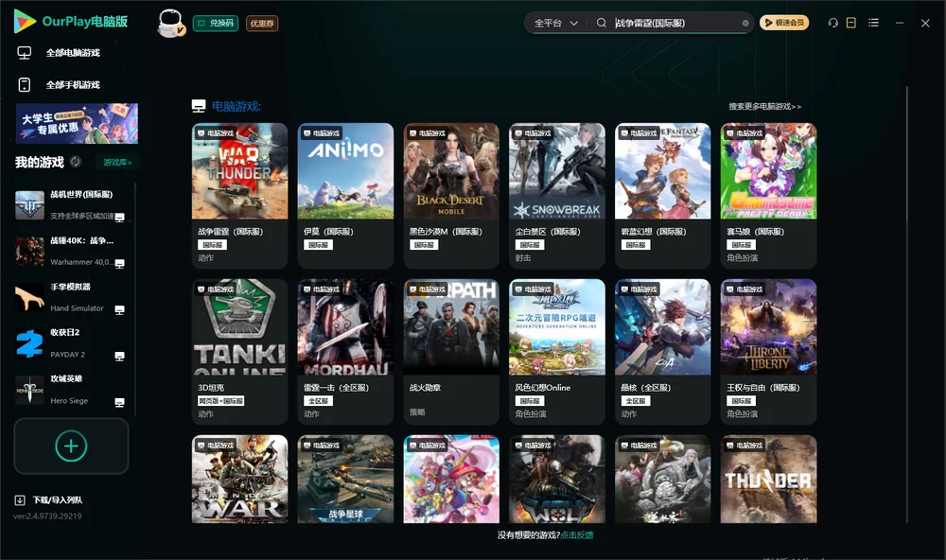Click 网页版+国际服 tag on 3D坦克
This screenshot has width=946, height=560.
click(x=220, y=401)
